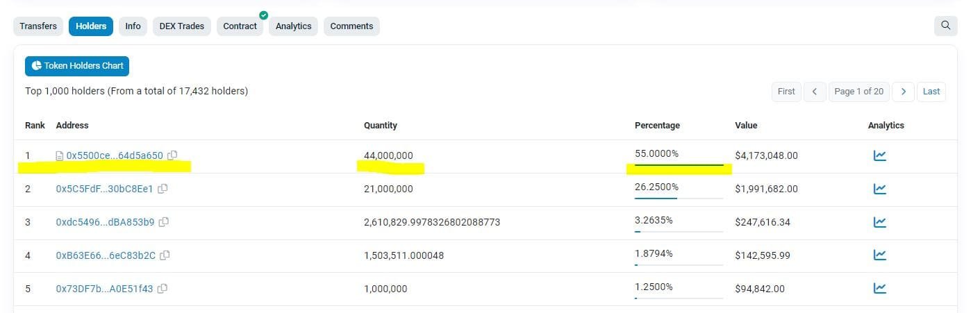Click value $247,616.34

click(x=763, y=222)
